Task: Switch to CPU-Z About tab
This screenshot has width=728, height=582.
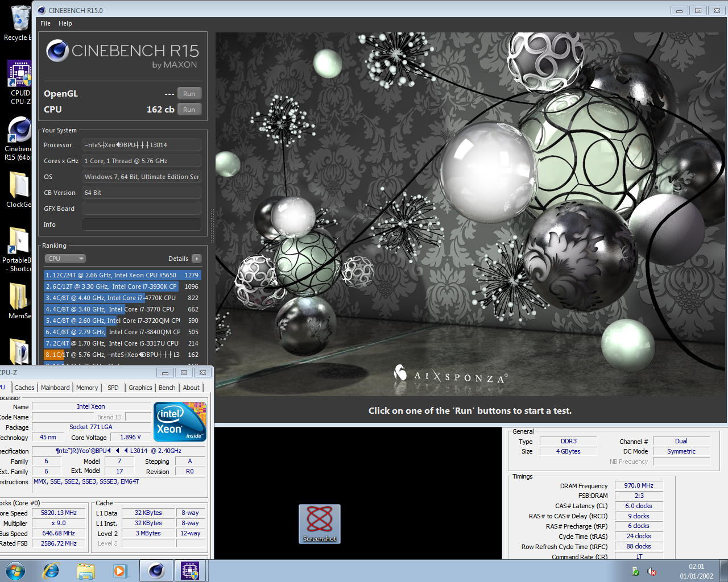Action: (191, 388)
